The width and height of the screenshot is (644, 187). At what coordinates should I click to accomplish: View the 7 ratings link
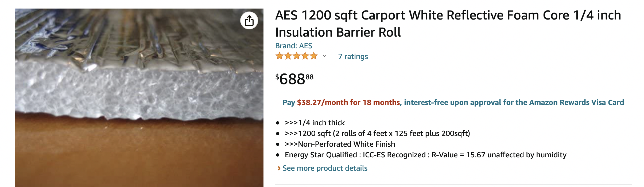pyautogui.click(x=353, y=57)
